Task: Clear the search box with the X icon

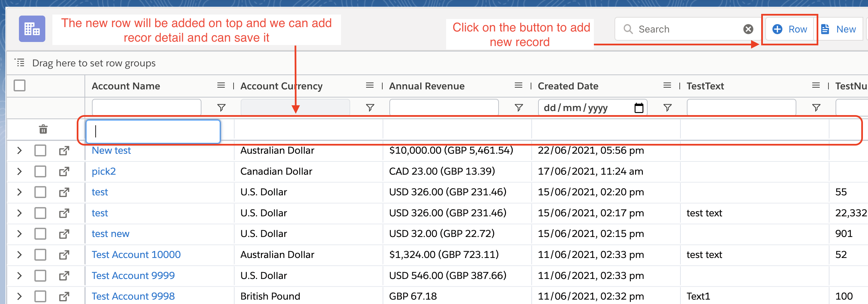Action: (x=748, y=29)
